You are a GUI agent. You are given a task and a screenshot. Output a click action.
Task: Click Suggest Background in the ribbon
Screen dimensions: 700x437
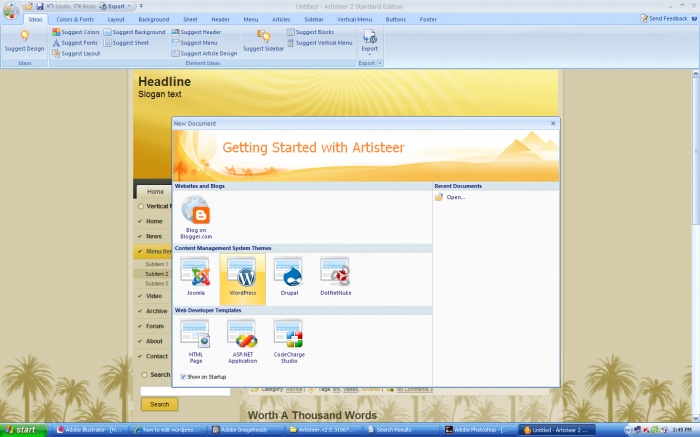click(134, 32)
